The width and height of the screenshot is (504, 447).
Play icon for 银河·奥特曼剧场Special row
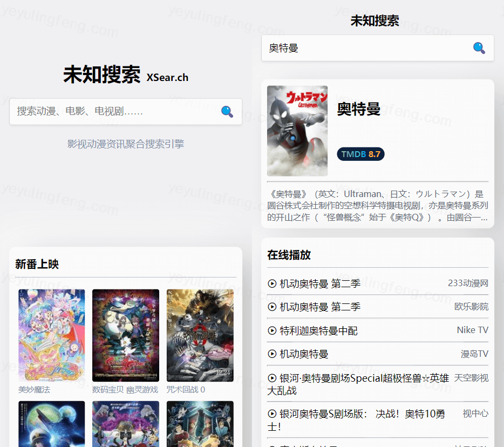[272, 378]
